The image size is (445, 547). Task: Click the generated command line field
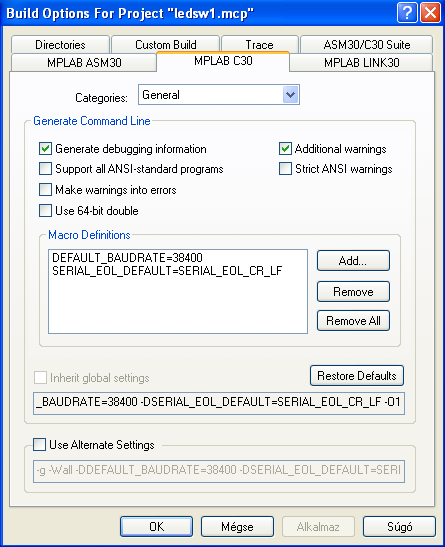tap(219, 403)
